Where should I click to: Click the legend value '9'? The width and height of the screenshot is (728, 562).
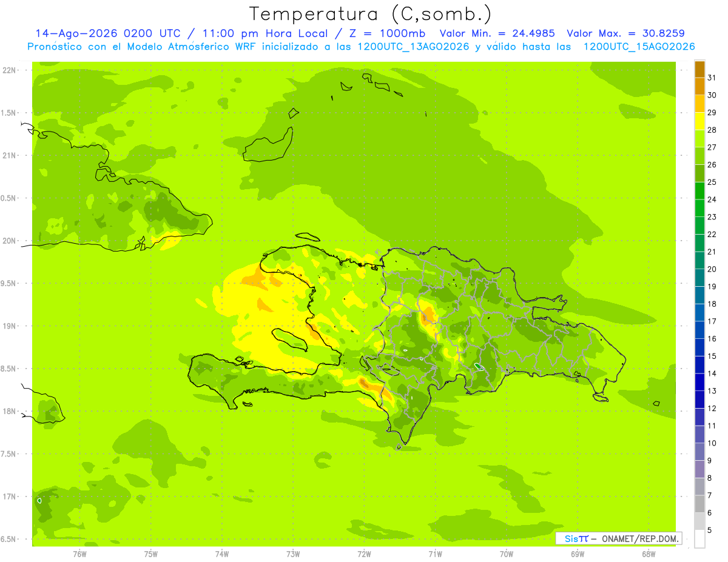click(x=709, y=461)
